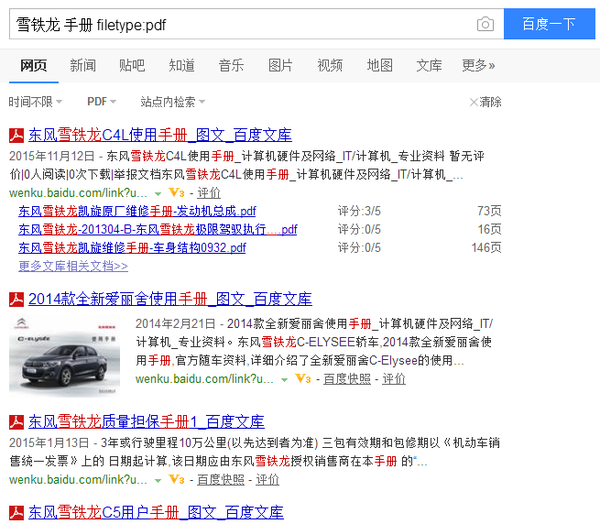Switch to the 文库 tab

[x=429, y=65]
